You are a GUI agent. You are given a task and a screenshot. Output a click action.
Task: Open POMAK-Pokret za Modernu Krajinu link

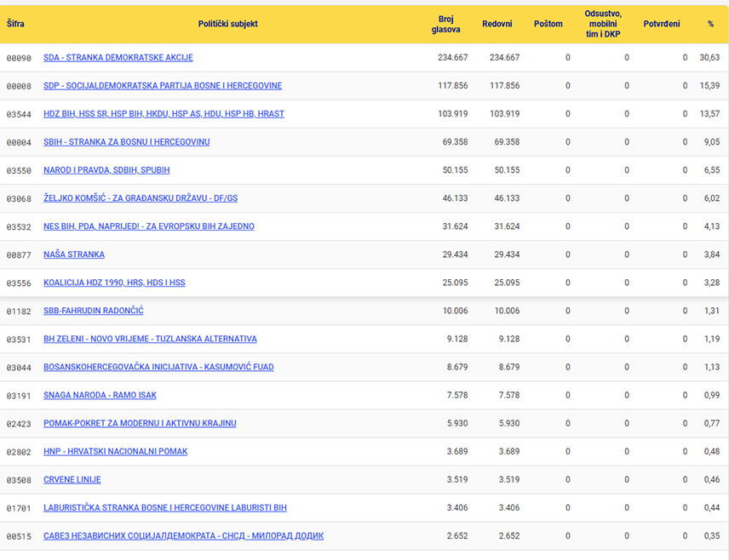[140, 423]
